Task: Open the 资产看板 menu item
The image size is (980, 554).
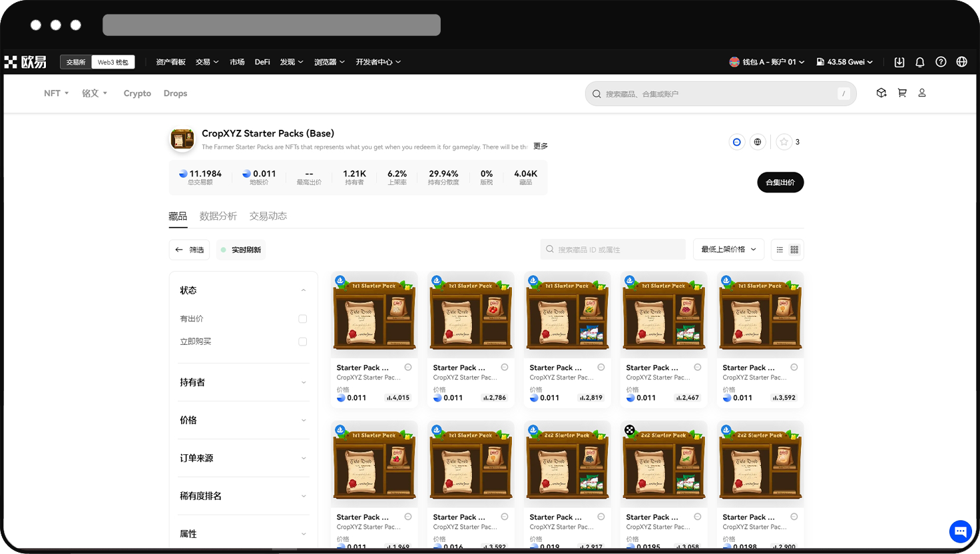Action: [x=170, y=62]
